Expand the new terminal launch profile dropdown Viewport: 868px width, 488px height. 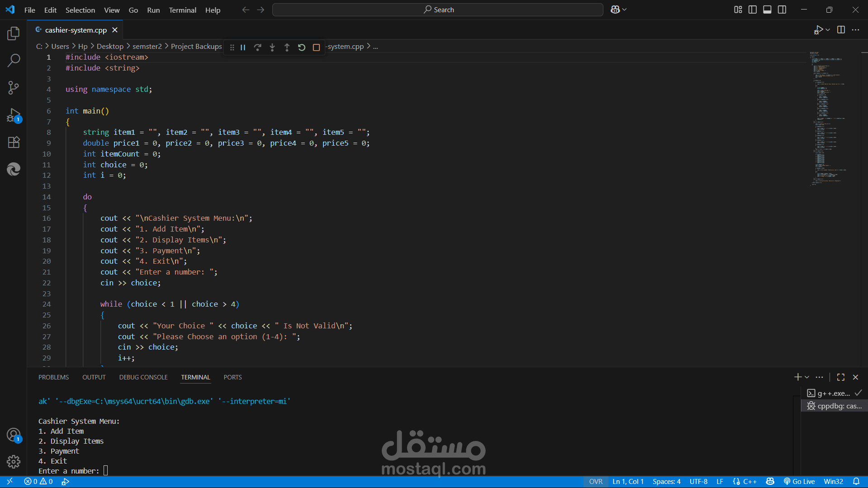click(x=807, y=377)
